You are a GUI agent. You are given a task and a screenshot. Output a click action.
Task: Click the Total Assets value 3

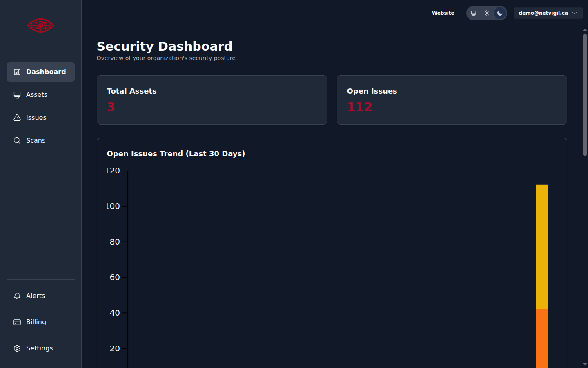111,107
